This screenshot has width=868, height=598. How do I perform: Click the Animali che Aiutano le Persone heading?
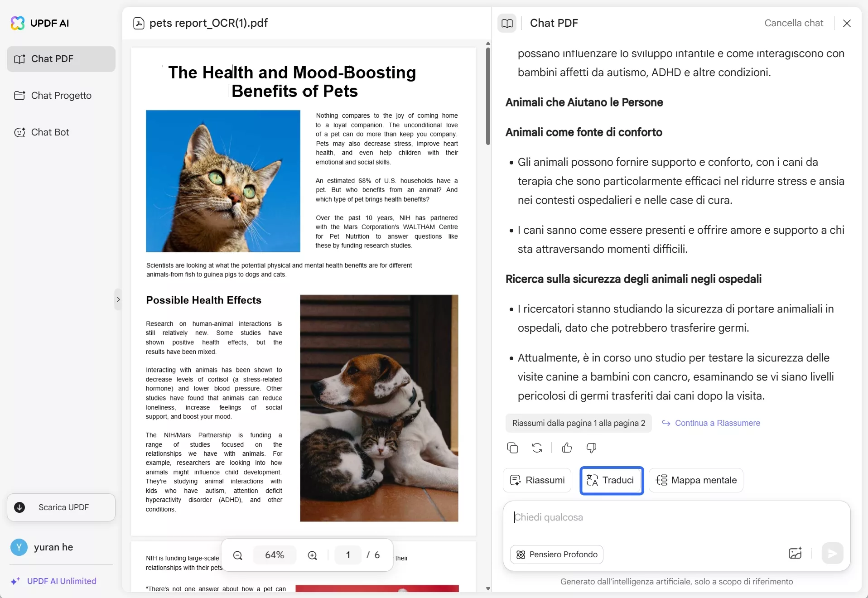584,102
